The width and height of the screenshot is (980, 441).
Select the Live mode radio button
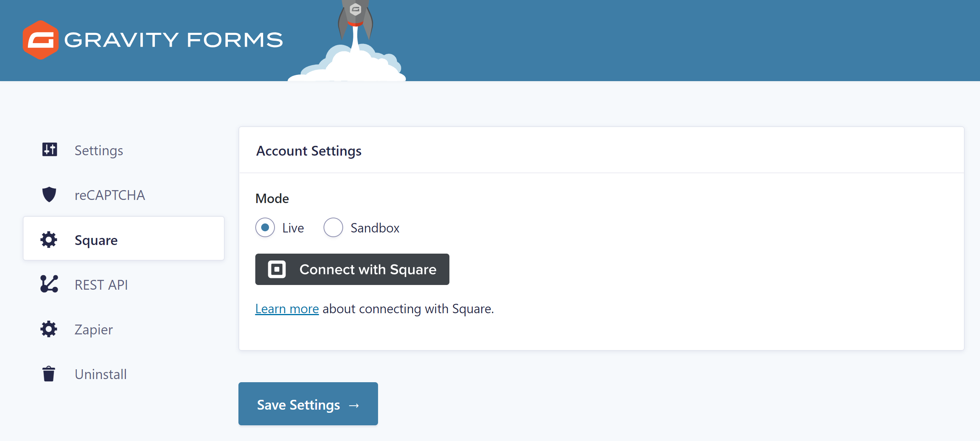(265, 227)
